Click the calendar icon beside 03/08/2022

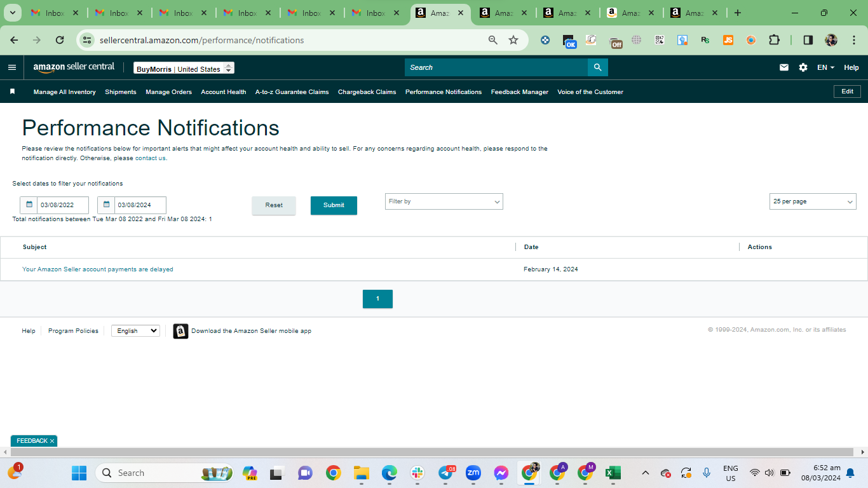point(29,205)
